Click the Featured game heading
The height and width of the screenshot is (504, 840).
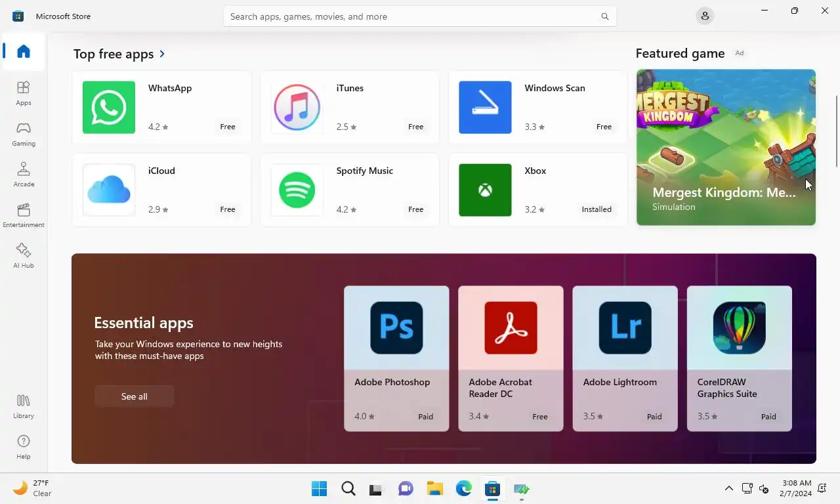click(680, 53)
